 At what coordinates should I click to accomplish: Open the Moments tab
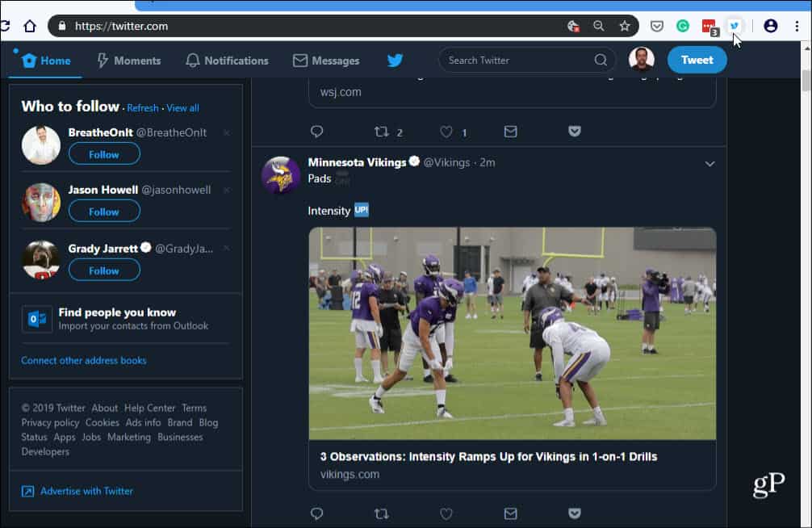click(129, 61)
